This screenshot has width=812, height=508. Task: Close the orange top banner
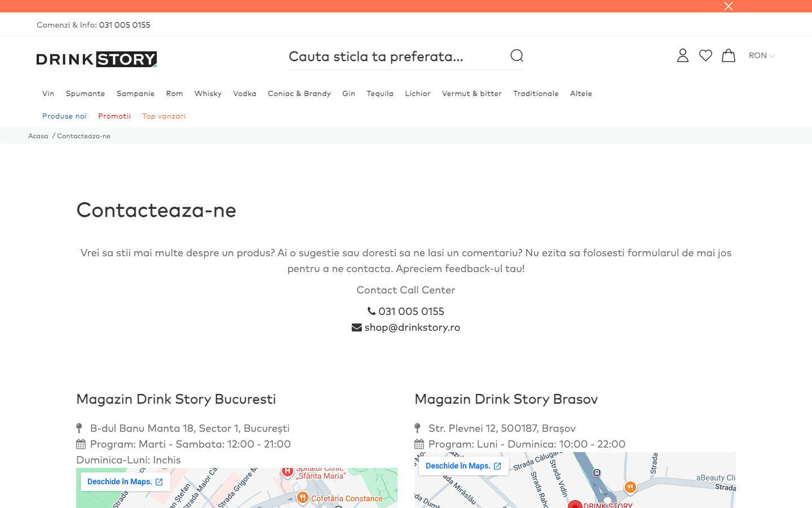pyautogui.click(x=729, y=6)
